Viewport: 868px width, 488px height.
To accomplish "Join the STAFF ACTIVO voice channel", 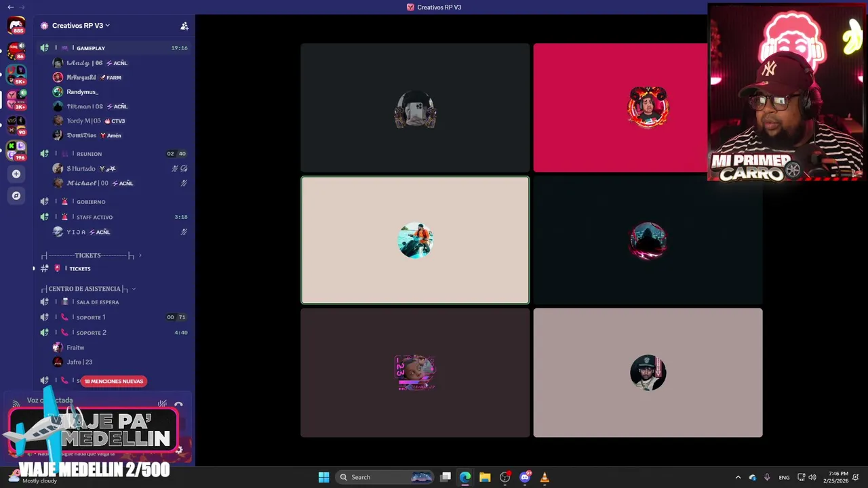I will 113,217.
